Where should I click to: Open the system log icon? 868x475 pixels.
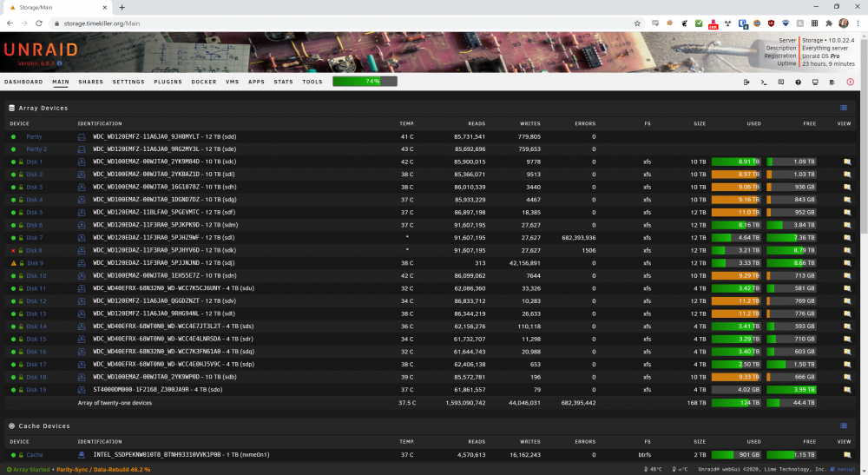pos(832,82)
